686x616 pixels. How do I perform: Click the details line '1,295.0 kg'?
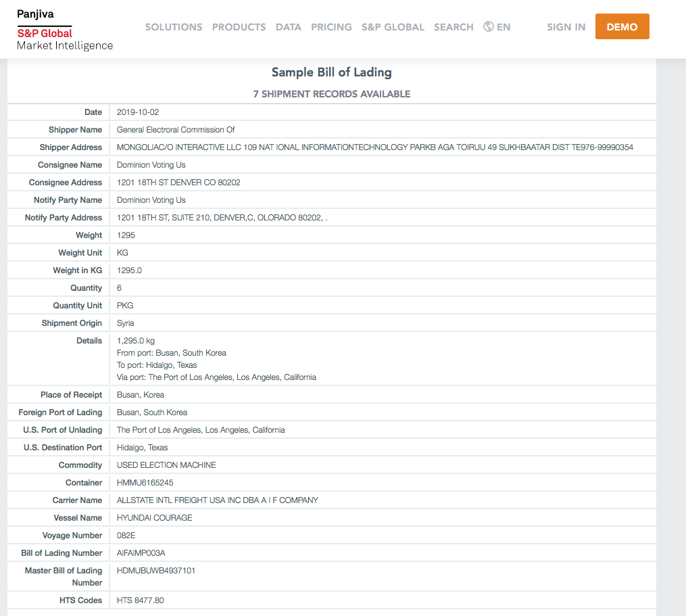[x=136, y=341]
